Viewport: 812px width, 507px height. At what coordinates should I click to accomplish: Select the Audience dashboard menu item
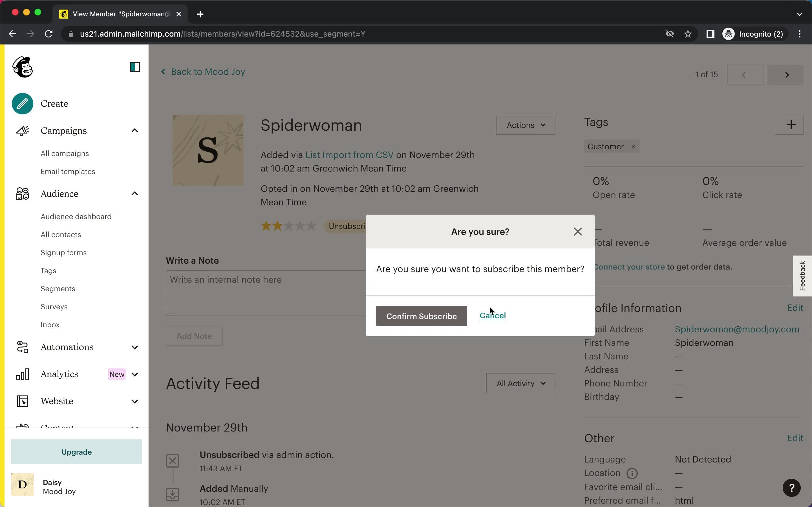[x=76, y=216]
